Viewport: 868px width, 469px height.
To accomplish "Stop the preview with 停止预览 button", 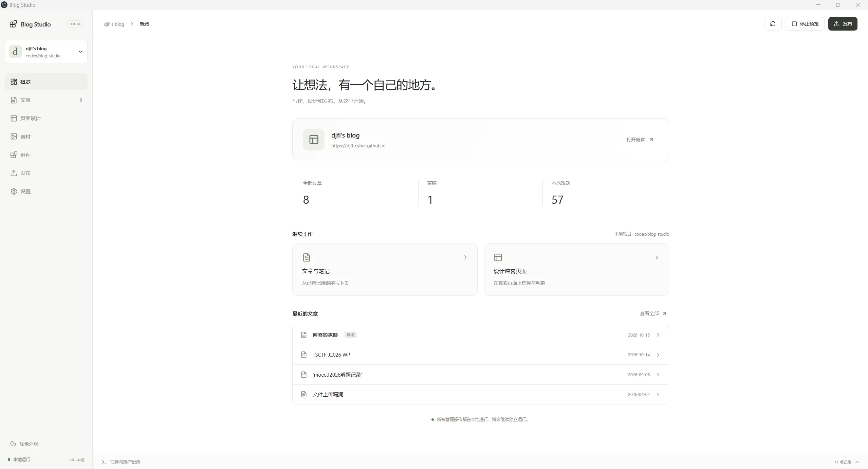I will [x=805, y=24].
